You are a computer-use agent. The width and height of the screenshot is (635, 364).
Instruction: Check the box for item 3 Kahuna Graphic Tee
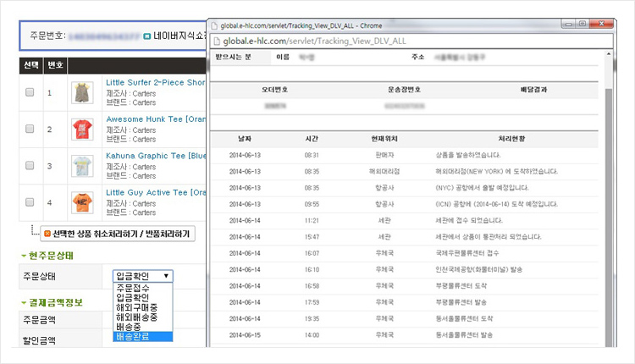tap(30, 165)
